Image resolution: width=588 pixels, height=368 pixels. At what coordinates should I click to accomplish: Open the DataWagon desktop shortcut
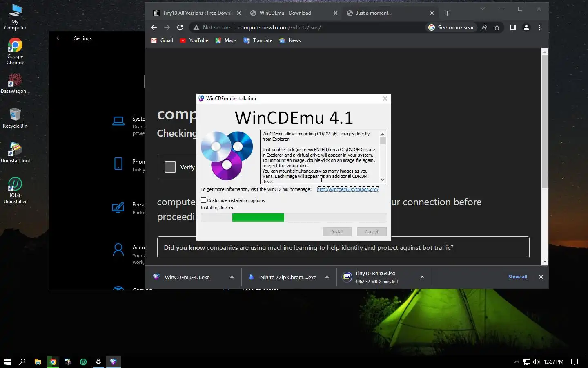click(x=15, y=83)
